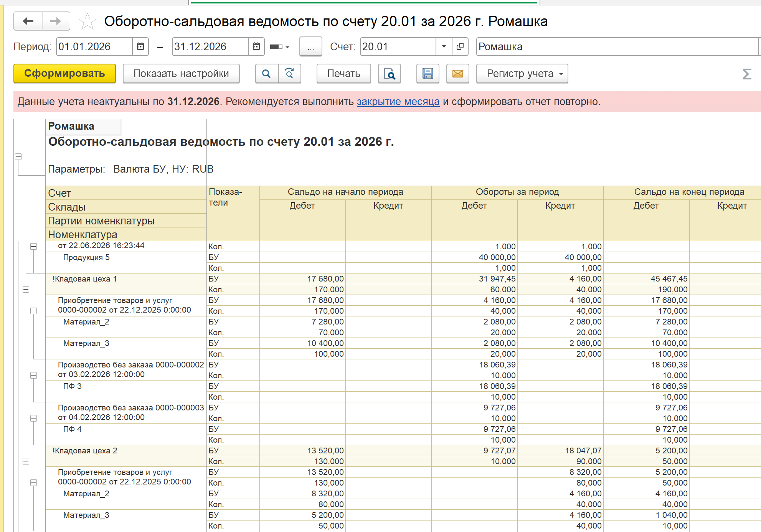The width and height of the screenshot is (761, 532).
Task: Select the ПФ 3 row label
Action: coord(72,386)
